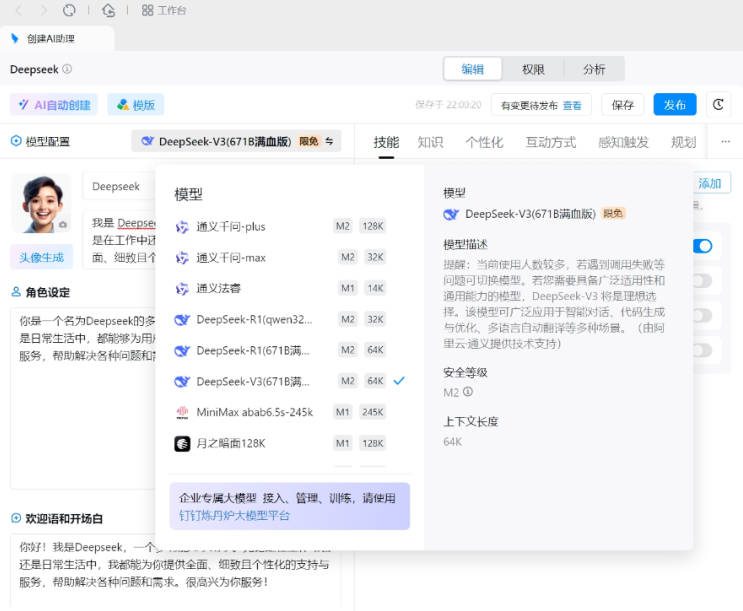Image resolution: width=743 pixels, height=611 pixels.
Task: Click the three-dots more tabs icon
Action: click(725, 141)
